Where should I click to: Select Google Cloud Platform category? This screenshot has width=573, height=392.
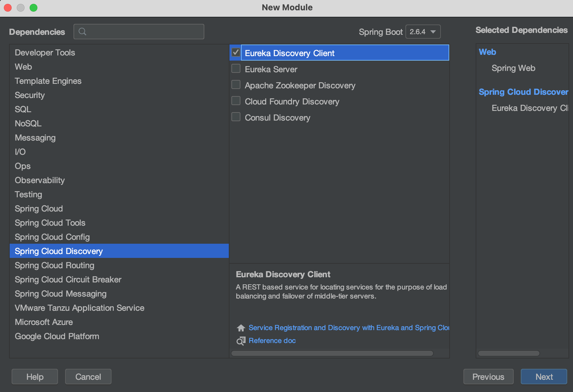[119, 336]
